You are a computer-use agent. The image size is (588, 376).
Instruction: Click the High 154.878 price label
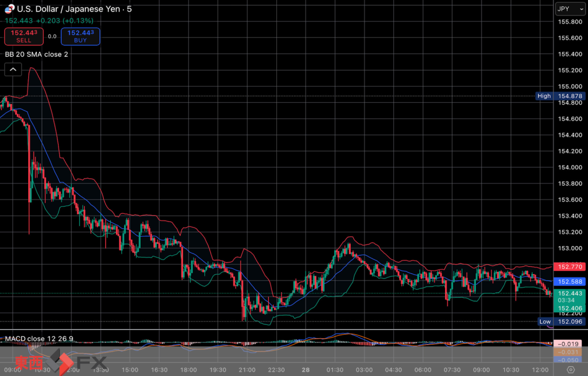[x=555, y=96]
